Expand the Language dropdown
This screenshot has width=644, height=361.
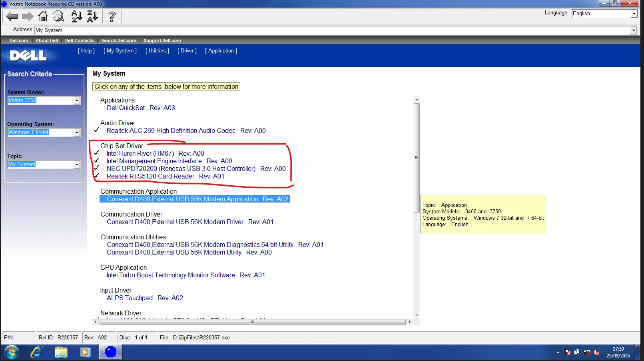(x=634, y=14)
